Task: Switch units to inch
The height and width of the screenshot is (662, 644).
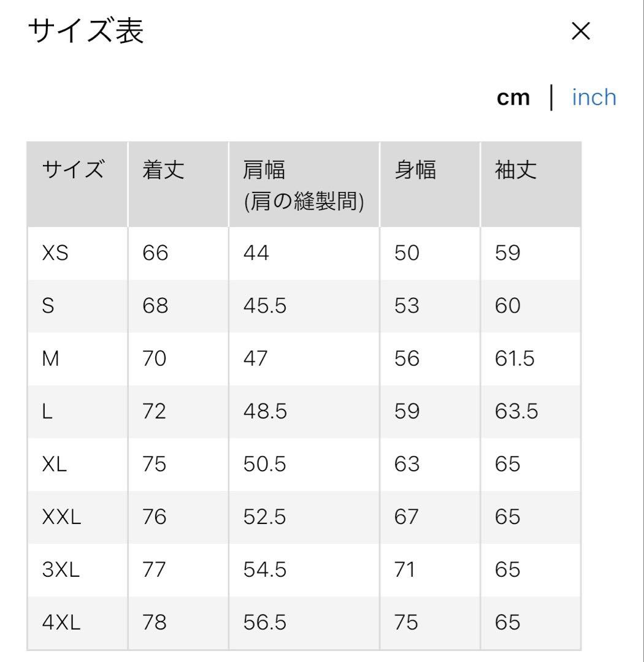Action: tap(594, 97)
